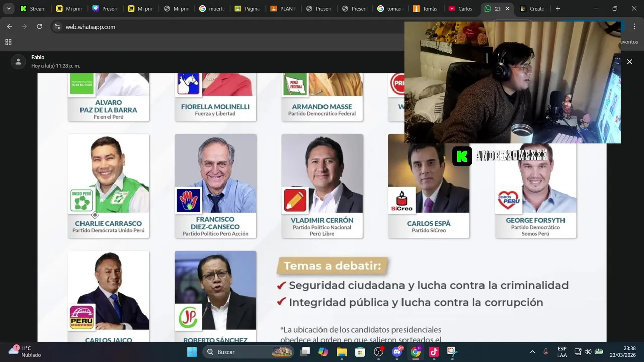Switch to the Create tab
The image size is (644, 362).
tap(533, 9)
